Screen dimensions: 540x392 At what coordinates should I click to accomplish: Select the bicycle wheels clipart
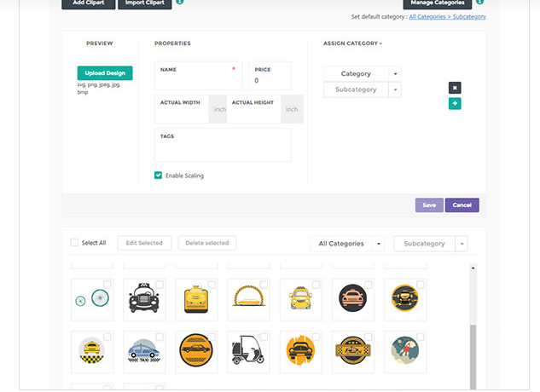[91, 300]
